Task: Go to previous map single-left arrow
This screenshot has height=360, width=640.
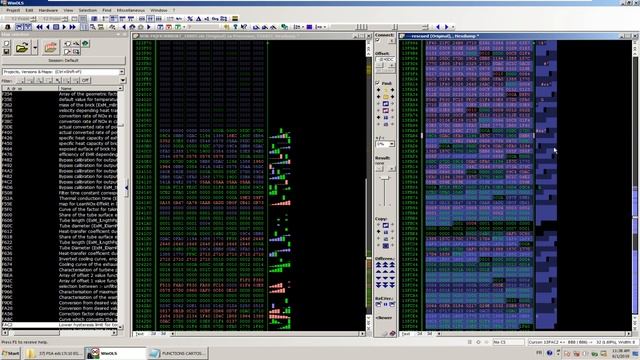Action: click(x=48, y=27)
